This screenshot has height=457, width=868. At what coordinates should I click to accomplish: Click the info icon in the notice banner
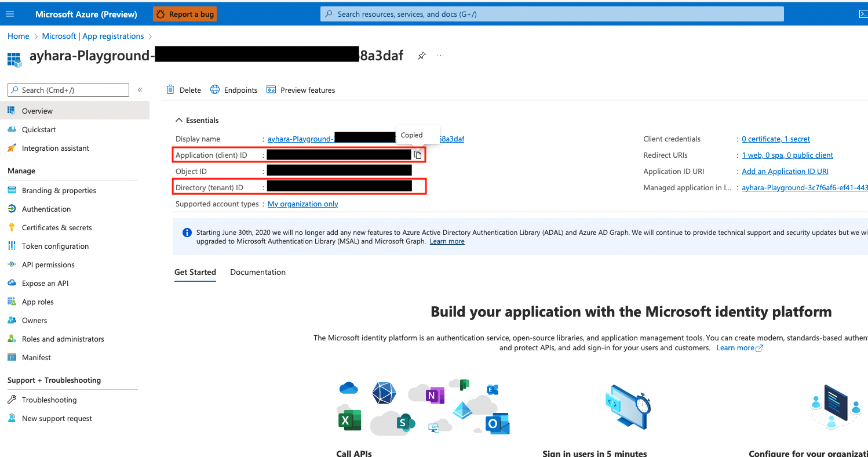(x=187, y=233)
